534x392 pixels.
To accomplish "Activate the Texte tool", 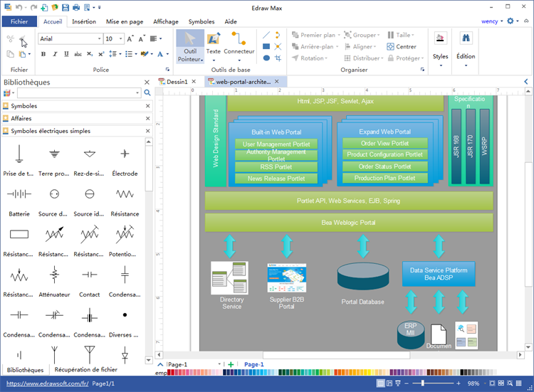I will pyautogui.click(x=214, y=44).
